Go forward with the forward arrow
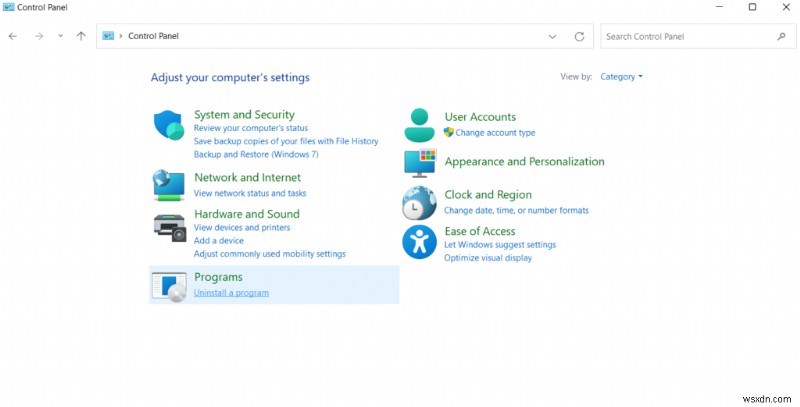The image size is (800, 407). point(39,36)
